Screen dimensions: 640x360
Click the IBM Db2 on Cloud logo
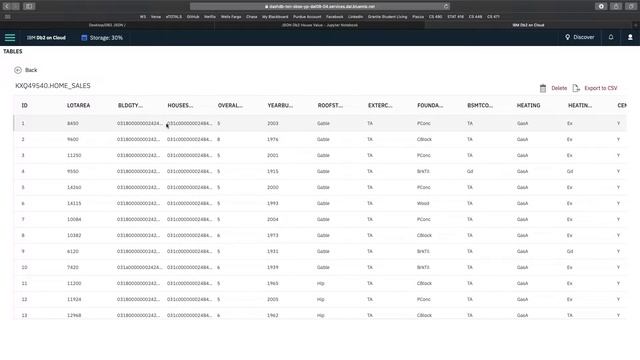[46, 38]
